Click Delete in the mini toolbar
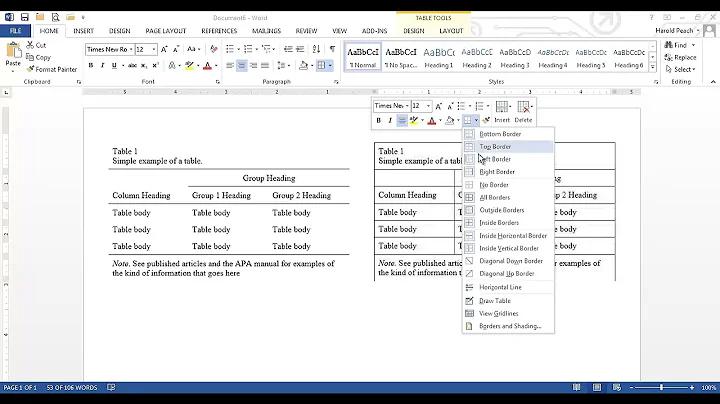Screen dimensions: 720x404 pos(523,112)
